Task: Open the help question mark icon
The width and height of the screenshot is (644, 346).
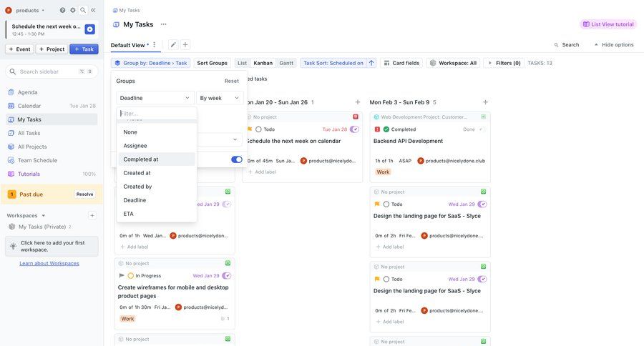Action: pyautogui.click(x=62, y=10)
